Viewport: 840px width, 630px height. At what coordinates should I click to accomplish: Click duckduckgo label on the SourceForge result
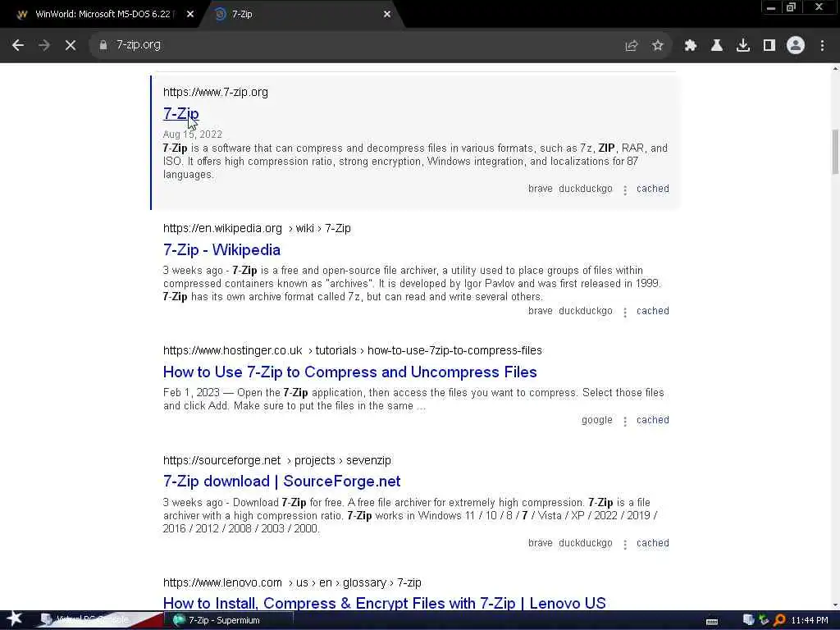click(x=586, y=543)
